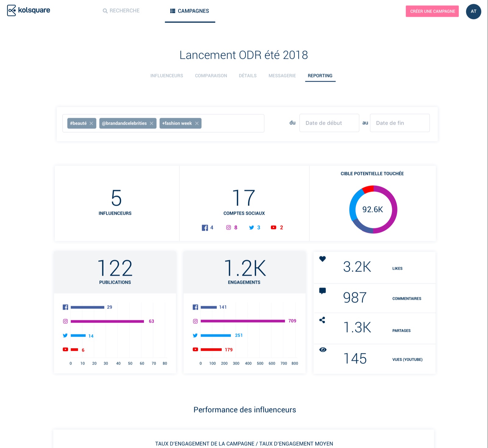
Task: Click the #beauté tag chip
Action: coord(81,123)
